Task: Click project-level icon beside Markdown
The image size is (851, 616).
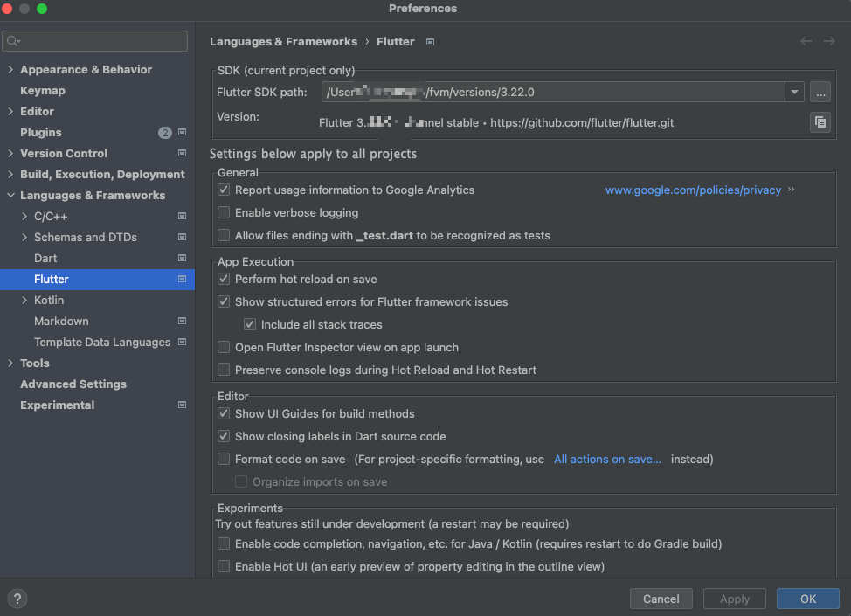Action: (183, 322)
